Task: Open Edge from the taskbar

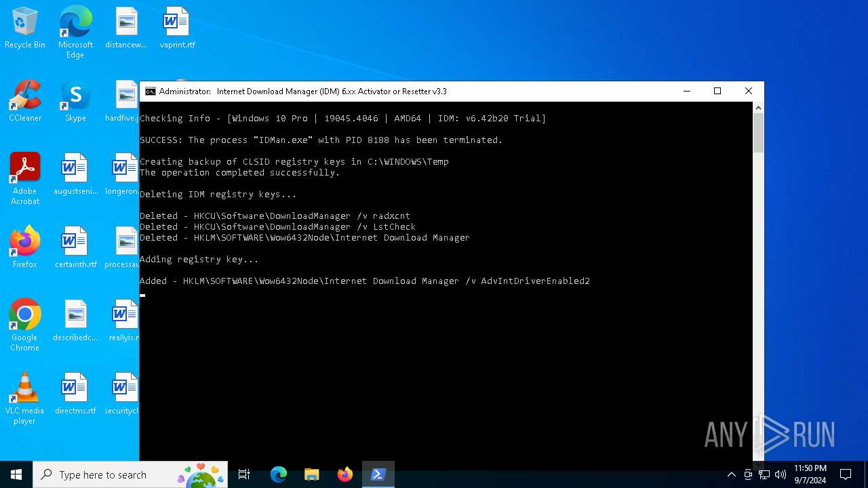Action: pyautogui.click(x=279, y=474)
